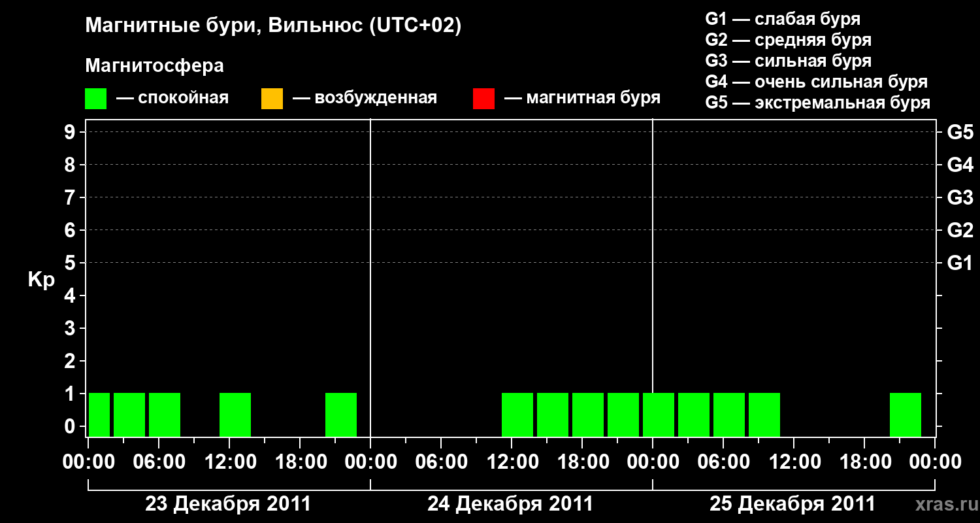Click the Kp axis value 1
Viewport: 980px width, 523px height.
(71, 394)
